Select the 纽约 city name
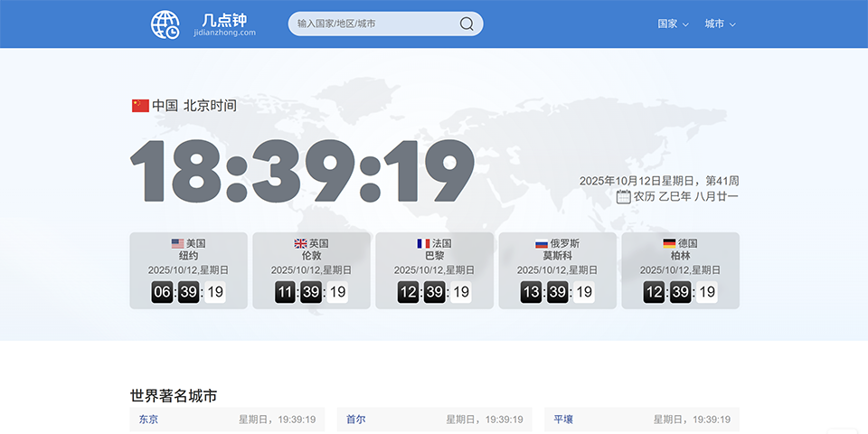 click(x=188, y=256)
